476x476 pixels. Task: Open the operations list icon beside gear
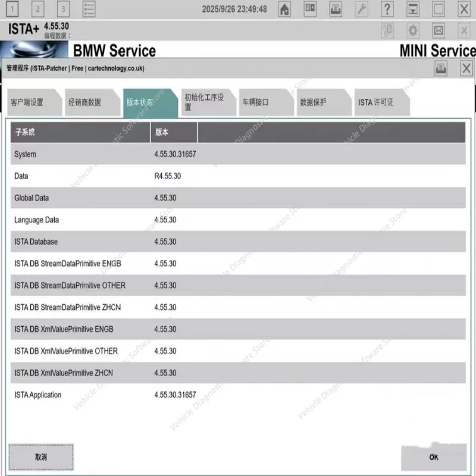[387, 30]
